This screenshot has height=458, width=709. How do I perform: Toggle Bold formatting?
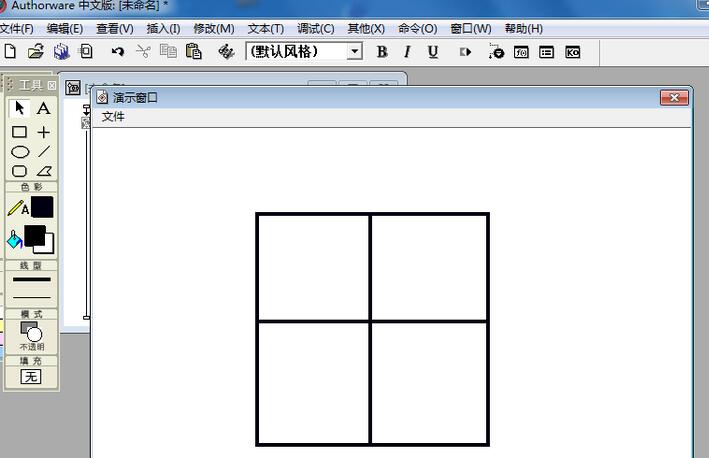pyautogui.click(x=382, y=52)
